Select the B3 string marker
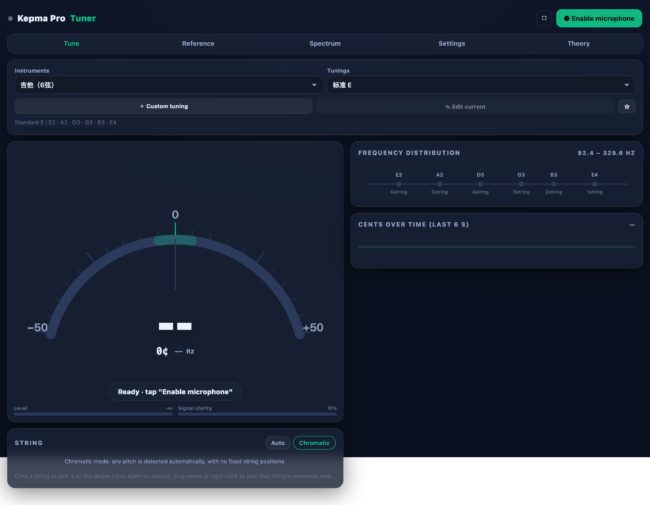Screen dimensions: 650x505 coord(554,184)
